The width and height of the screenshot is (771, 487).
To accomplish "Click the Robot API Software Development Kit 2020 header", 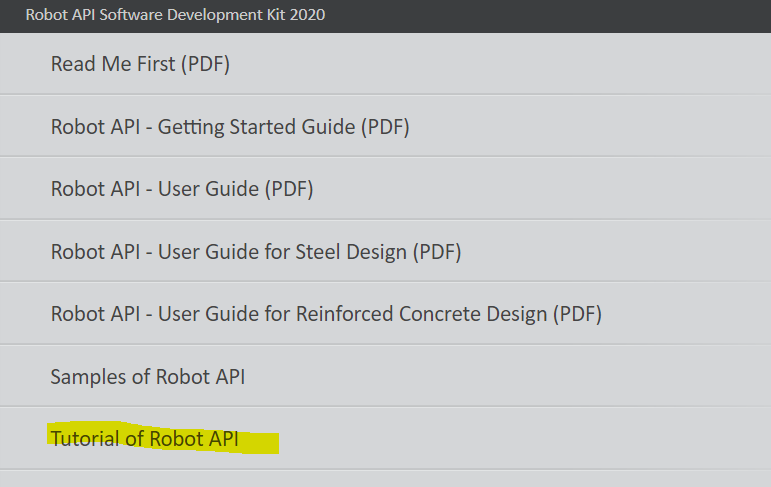I will pos(175,15).
